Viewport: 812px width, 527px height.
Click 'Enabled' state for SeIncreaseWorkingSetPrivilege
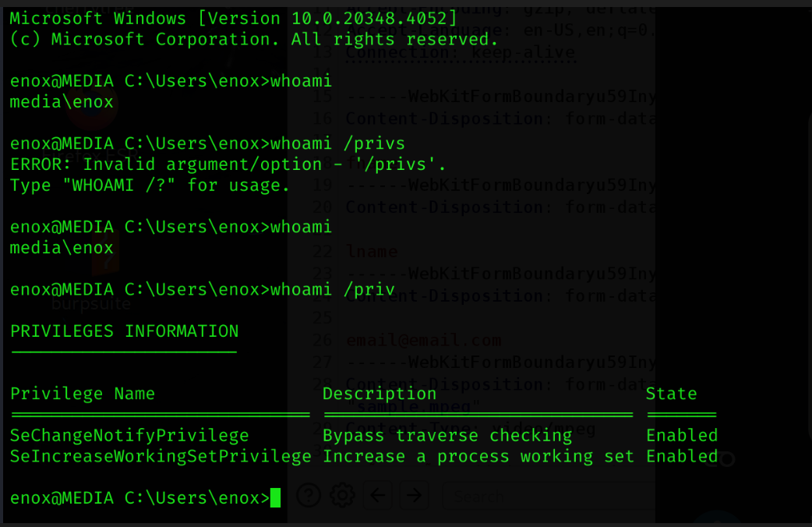[x=682, y=457]
